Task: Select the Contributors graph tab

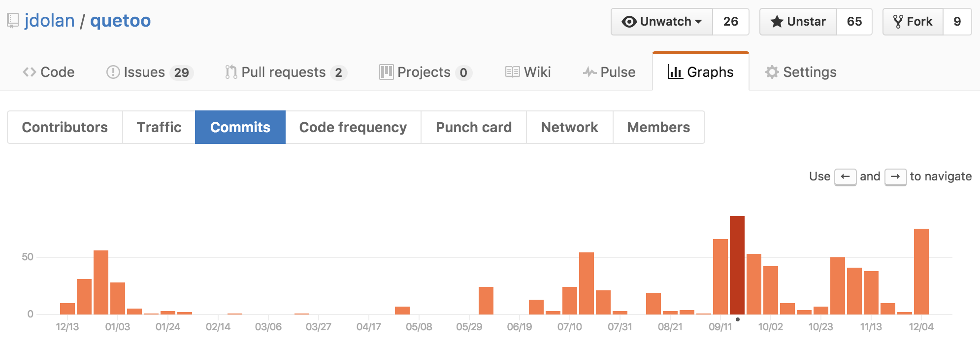Action: pyautogui.click(x=65, y=127)
